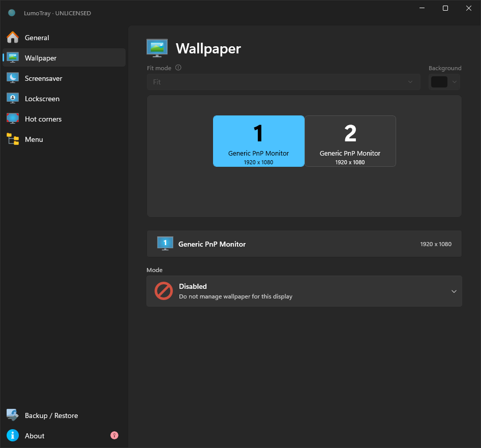Select monitor 2 thumbnail
Screen dimensions: 481x448
point(350,141)
